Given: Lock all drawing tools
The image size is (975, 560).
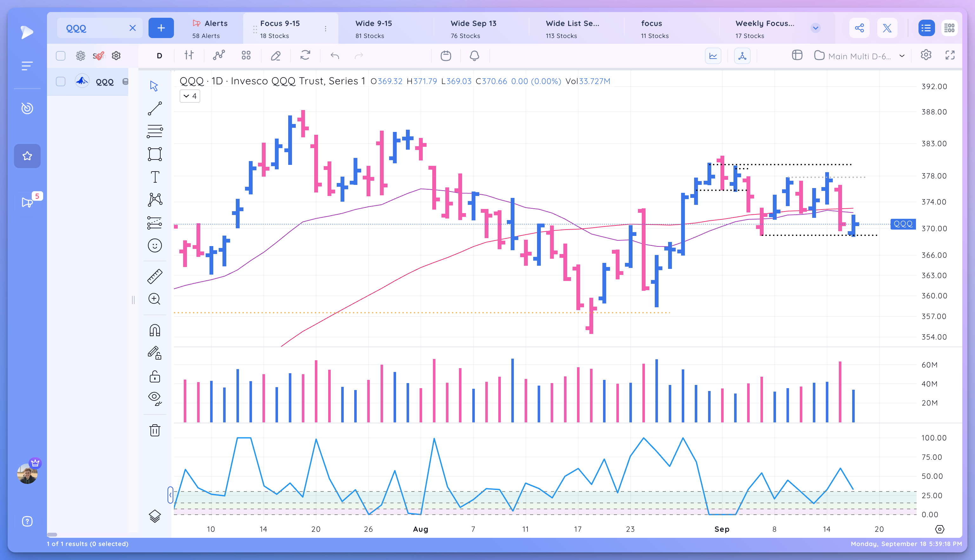Looking at the screenshot, I should point(154,376).
